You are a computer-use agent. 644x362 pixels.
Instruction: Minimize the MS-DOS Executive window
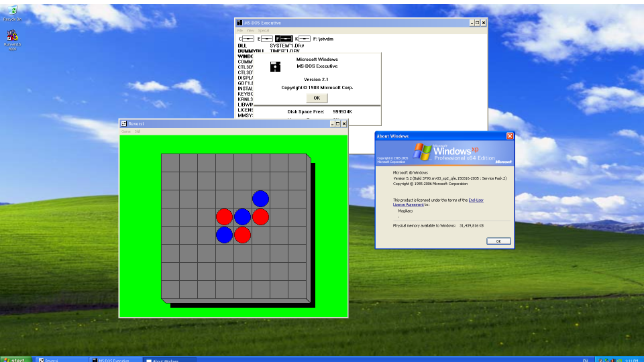coord(472,23)
